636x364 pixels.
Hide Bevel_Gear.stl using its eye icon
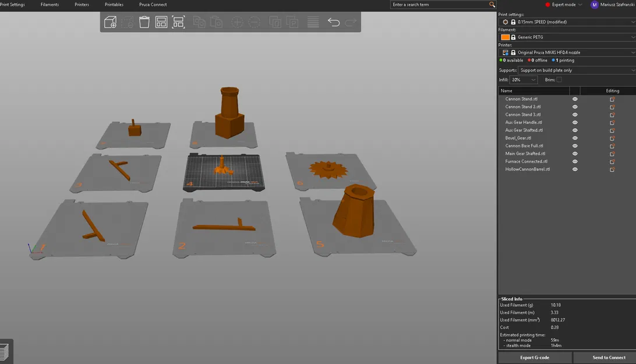575,138
